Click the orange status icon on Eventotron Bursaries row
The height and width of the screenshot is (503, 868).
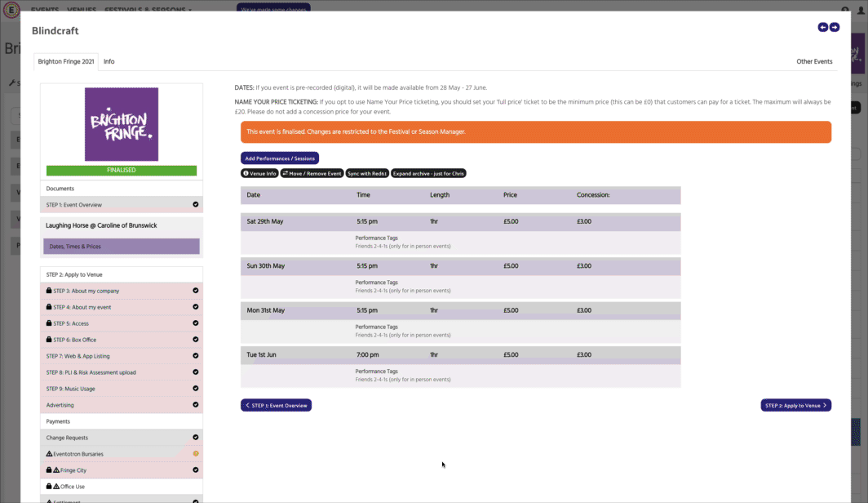pos(196,454)
